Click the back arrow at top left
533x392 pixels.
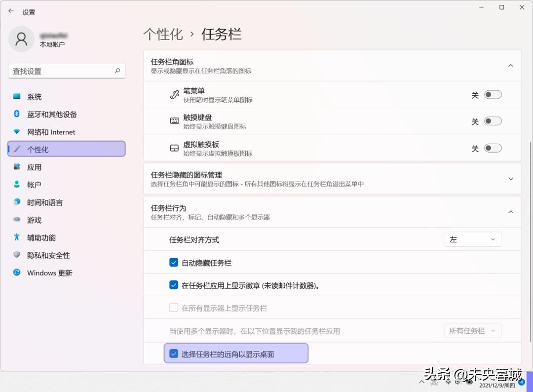coord(11,11)
